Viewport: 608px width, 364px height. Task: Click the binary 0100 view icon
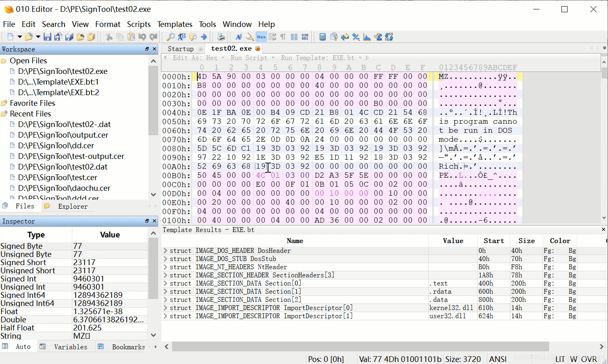click(305, 37)
